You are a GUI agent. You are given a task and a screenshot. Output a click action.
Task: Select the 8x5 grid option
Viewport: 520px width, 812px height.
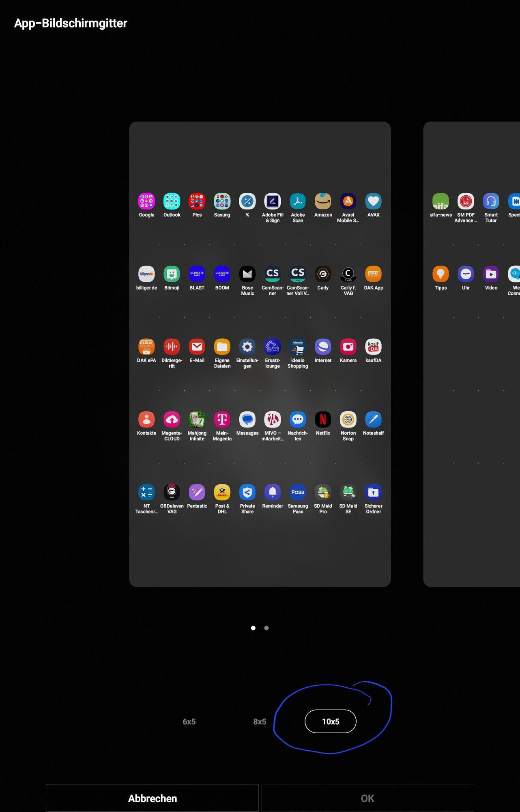click(x=260, y=721)
